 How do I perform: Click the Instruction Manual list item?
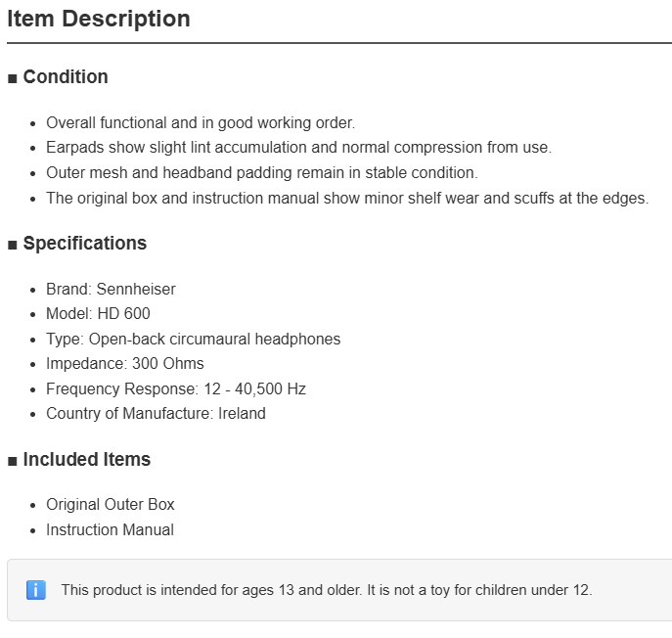coord(111,530)
